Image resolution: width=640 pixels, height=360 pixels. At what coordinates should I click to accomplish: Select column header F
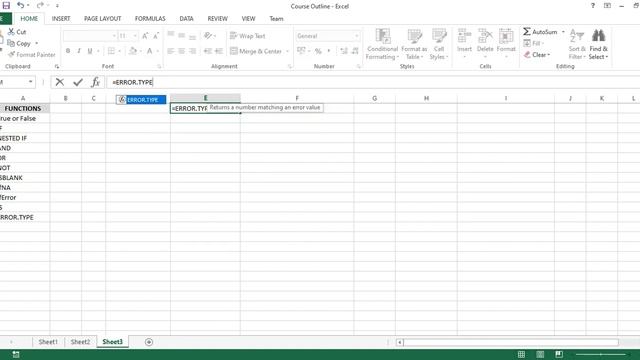click(x=297, y=98)
